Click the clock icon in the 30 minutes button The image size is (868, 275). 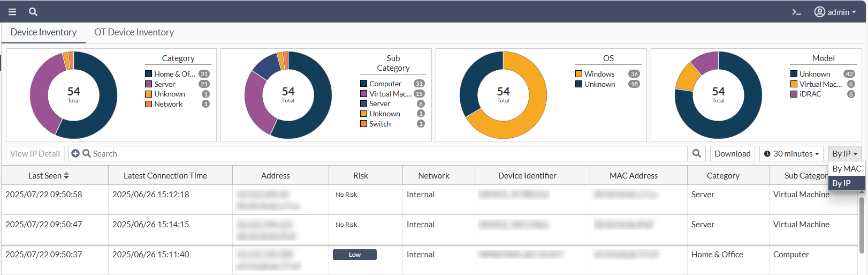click(767, 154)
